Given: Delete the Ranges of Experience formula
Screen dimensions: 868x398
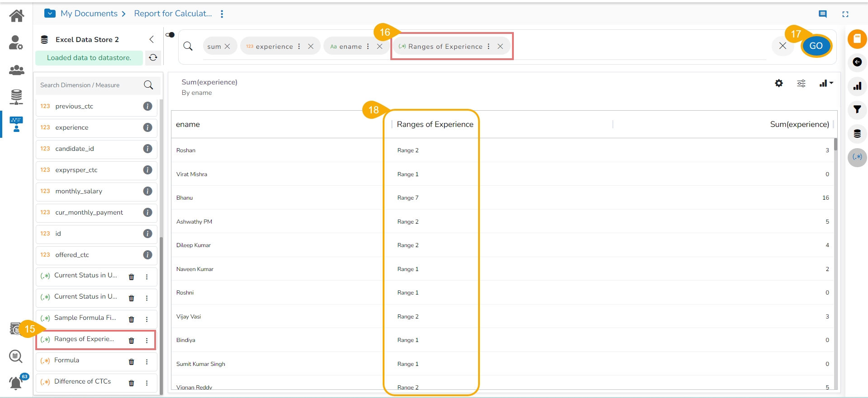Looking at the screenshot, I should click(x=131, y=341).
